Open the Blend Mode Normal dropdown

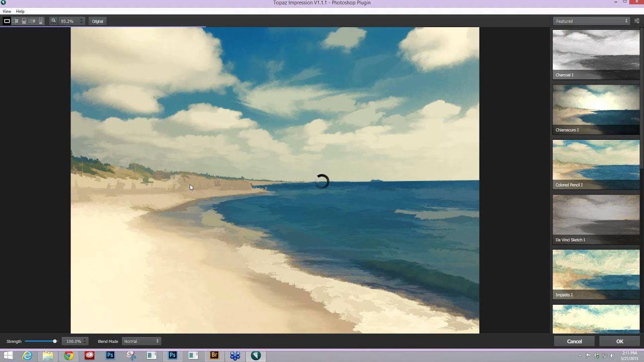(x=141, y=341)
